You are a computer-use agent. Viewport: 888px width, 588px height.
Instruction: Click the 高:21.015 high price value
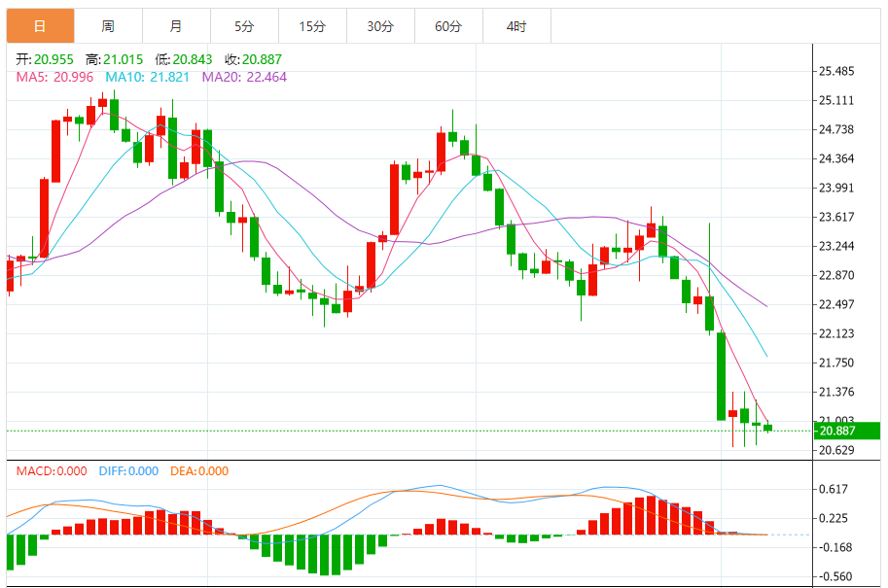coord(115,59)
